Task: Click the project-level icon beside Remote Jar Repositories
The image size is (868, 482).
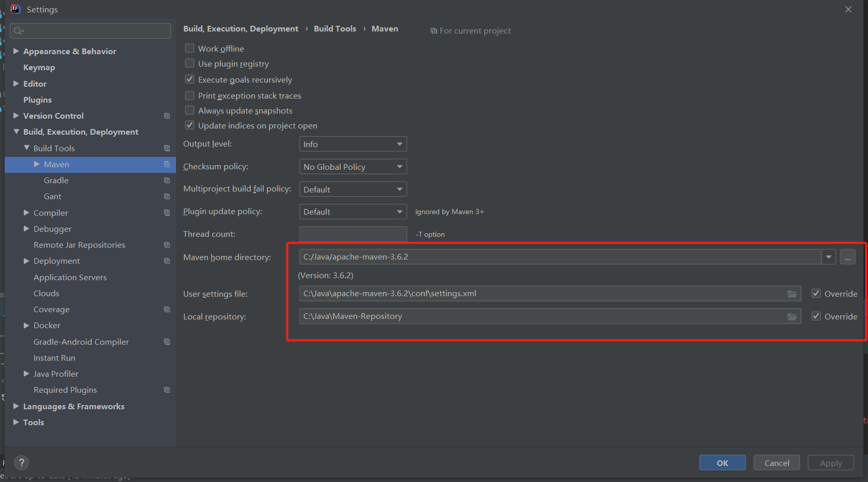Action: coord(167,245)
